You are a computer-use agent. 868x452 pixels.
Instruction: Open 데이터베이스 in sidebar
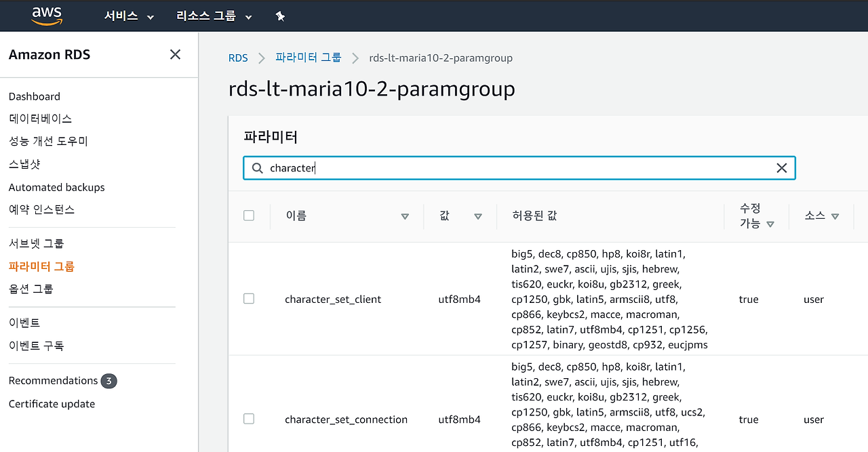[40, 119]
